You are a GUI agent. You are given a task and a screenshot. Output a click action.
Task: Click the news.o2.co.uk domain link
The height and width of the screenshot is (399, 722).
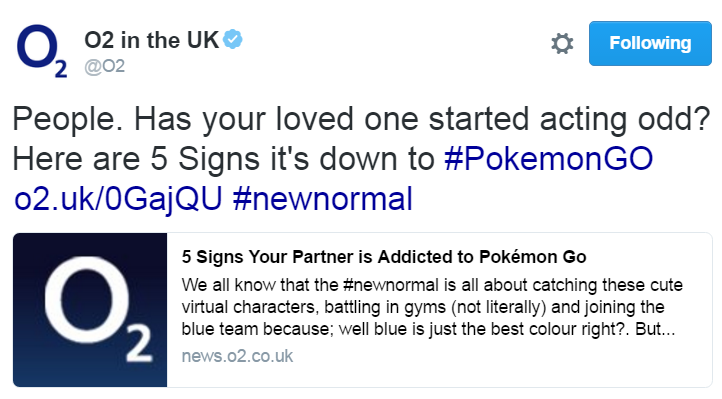(237, 356)
